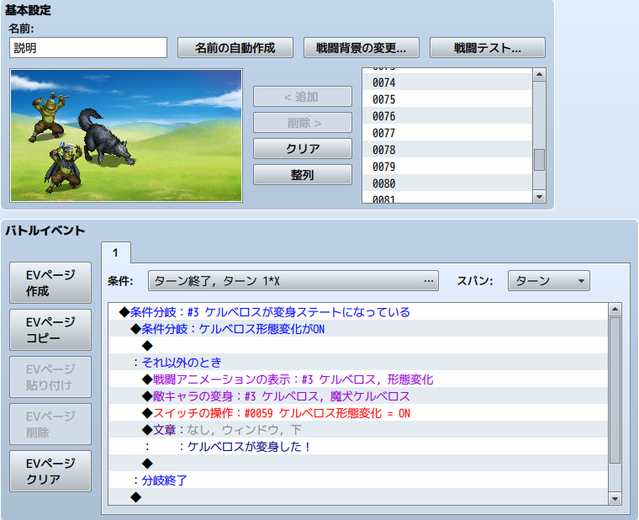
Task: Select the それ以外のとき else line
Action: coord(359,362)
